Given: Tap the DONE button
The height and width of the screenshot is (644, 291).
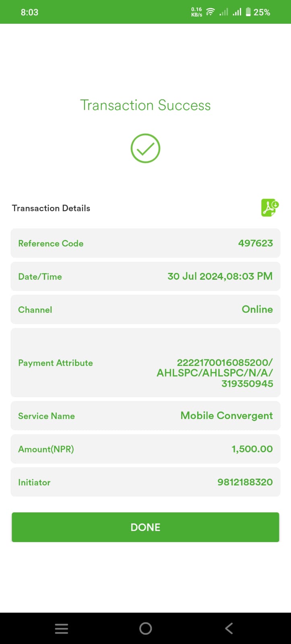Looking at the screenshot, I should pyautogui.click(x=145, y=527).
